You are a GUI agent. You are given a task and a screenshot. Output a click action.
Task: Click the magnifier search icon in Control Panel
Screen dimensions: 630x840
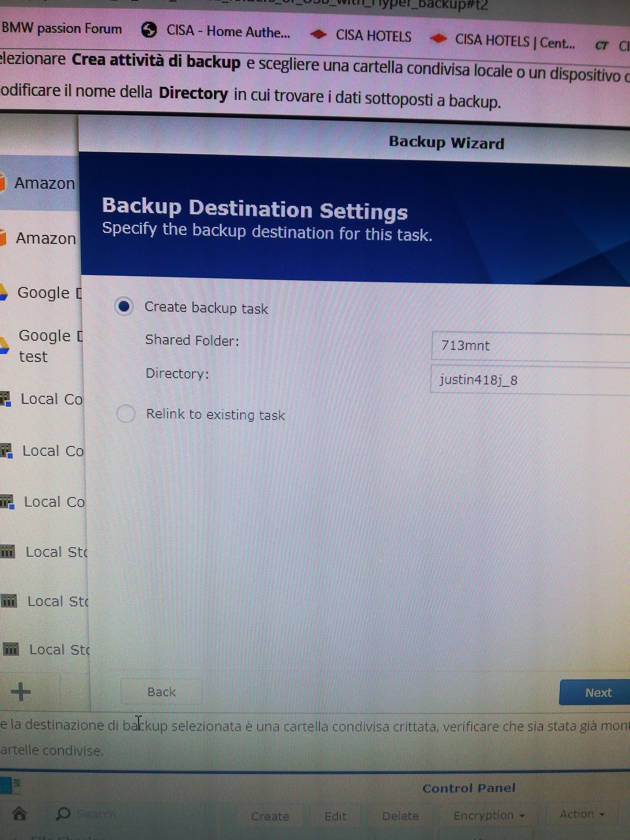(x=63, y=813)
